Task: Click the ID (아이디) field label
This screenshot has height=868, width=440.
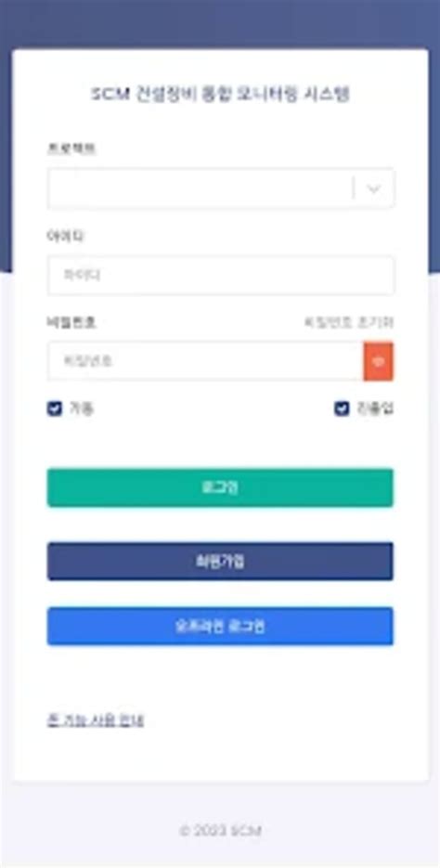Action: coord(65,236)
